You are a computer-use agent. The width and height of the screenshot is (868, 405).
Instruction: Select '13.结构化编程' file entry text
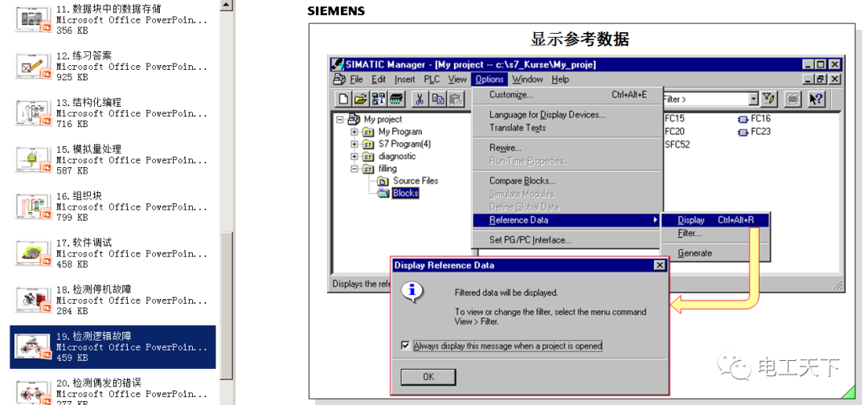pos(133,113)
